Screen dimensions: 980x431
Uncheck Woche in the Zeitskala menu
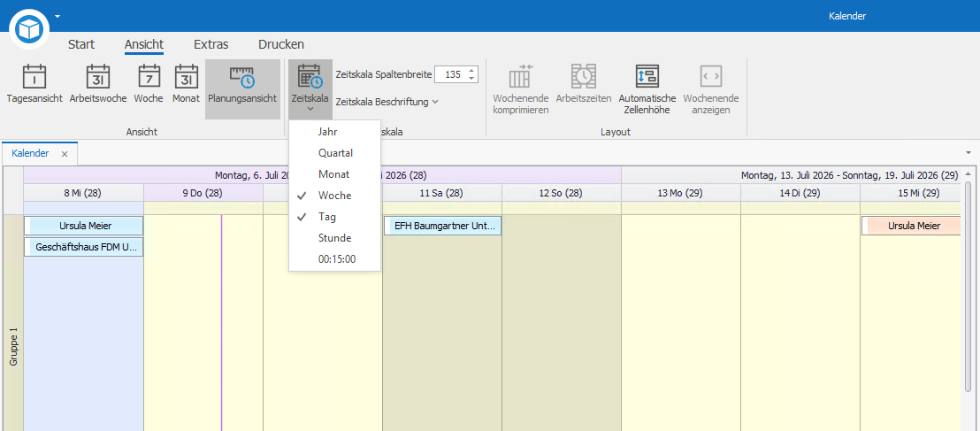click(334, 196)
